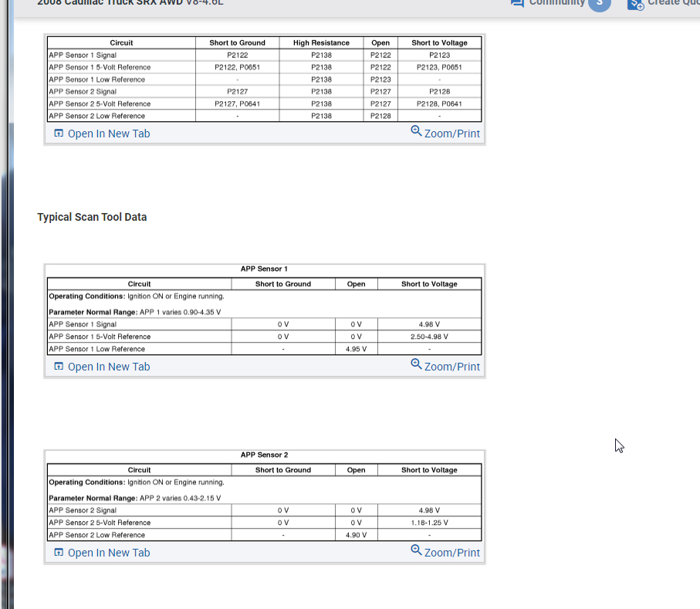Click new-tab icon under APP Sensor 1 table
Viewport: 700px width, 609px height.
[59, 366]
